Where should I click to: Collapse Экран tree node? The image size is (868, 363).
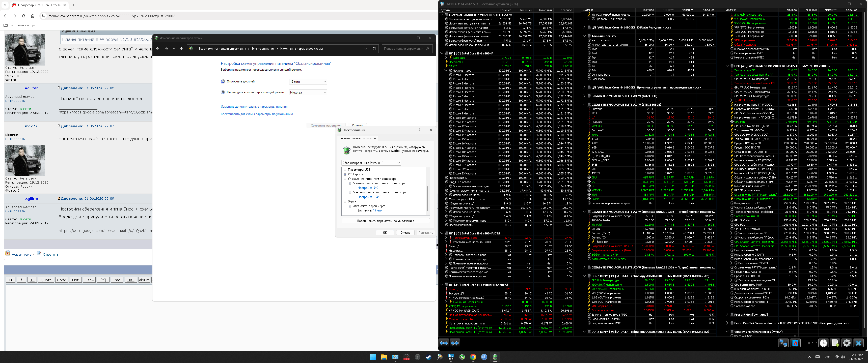coord(345,201)
